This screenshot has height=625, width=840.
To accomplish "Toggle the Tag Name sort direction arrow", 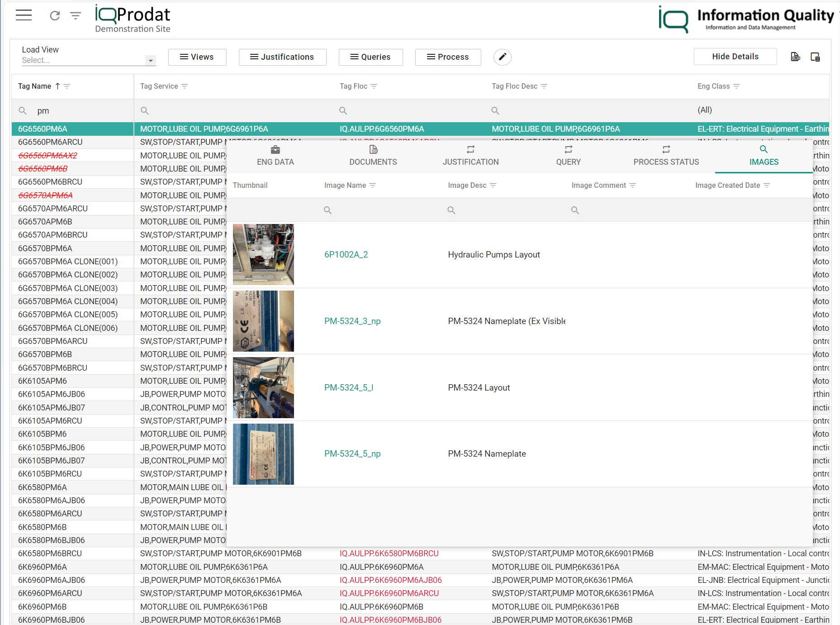I will point(57,86).
